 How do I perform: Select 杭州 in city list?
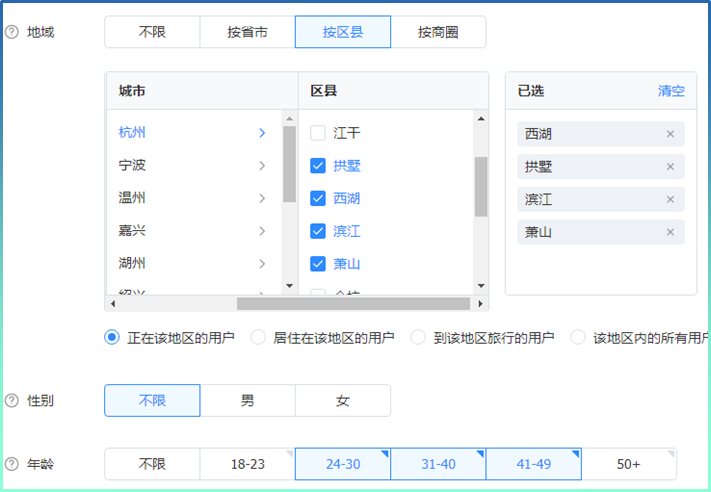(132, 132)
